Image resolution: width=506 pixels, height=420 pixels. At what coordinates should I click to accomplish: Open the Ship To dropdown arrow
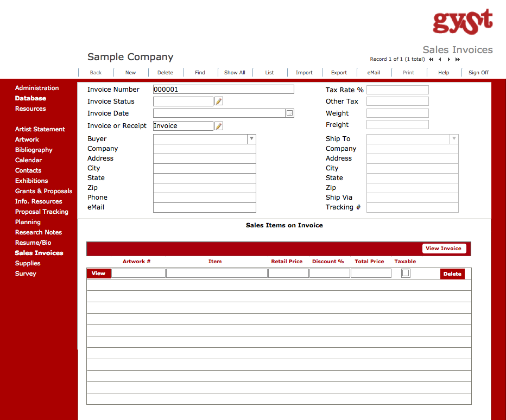(454, 139)
